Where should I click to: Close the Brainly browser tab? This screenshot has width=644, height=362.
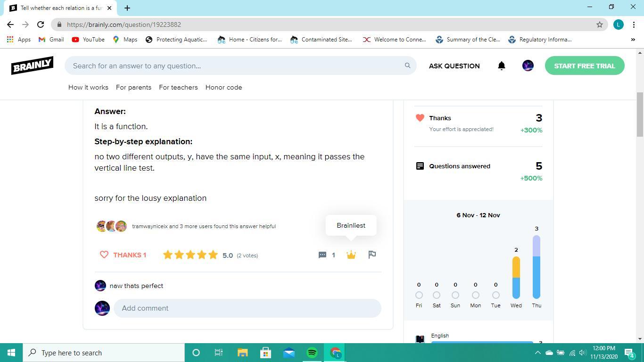click(x=109, y=8)
